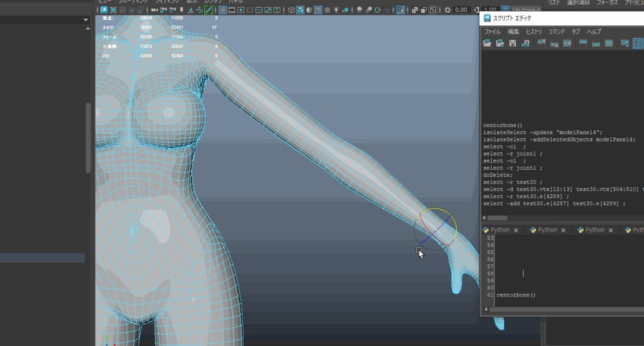Image resolution: width=644 pixels, height=346 pixels.
Task: Click the gamma value field showing 1.00
Action: (489, 10)
